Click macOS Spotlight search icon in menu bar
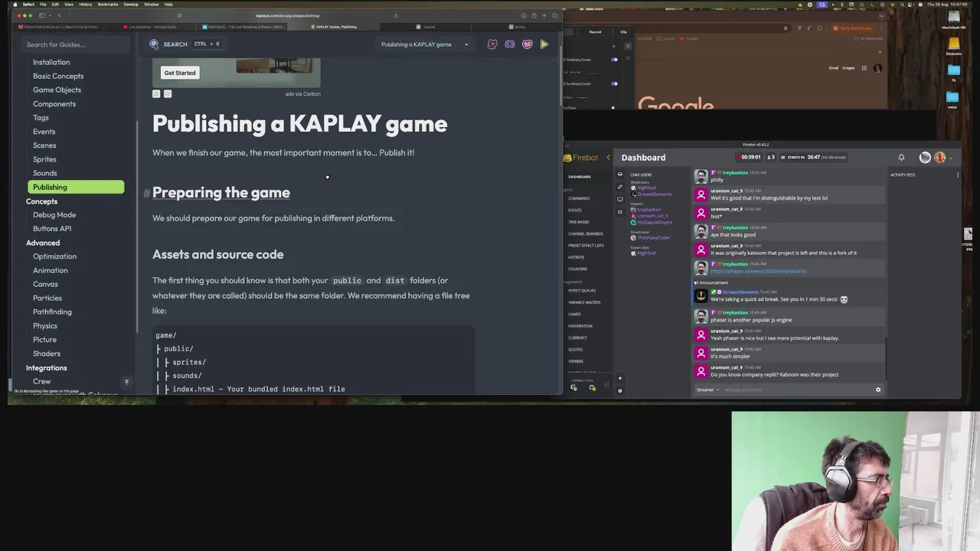The image size is (980, 551). coord(902,5)
